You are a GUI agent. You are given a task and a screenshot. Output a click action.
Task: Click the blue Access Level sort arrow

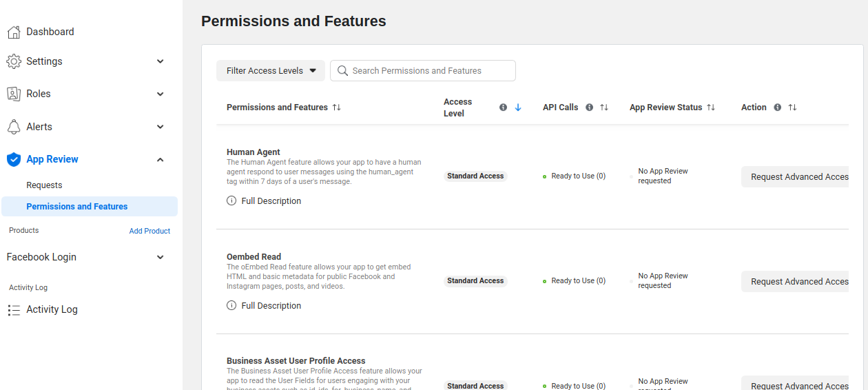click(x=518, y=107)
